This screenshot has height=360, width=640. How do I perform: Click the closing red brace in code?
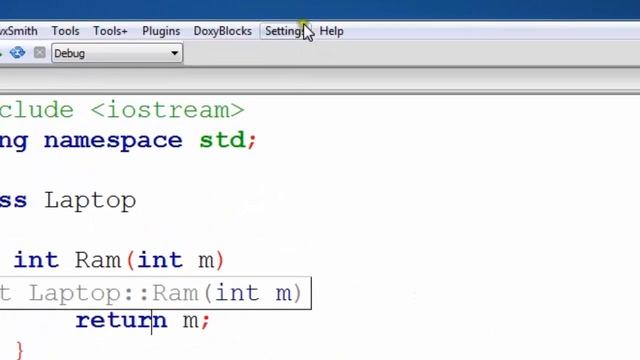tap(19, 350)
